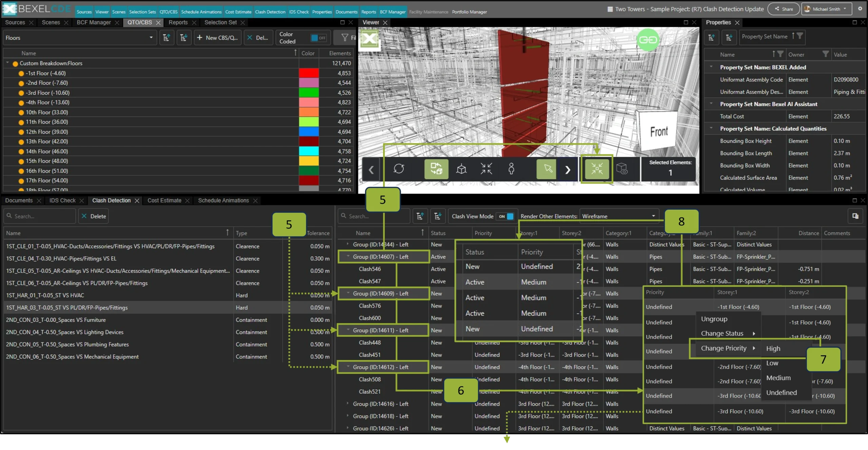Click expand-all icon in Properties panel
This screenshot has width=868, height=450.
(711, 37)
